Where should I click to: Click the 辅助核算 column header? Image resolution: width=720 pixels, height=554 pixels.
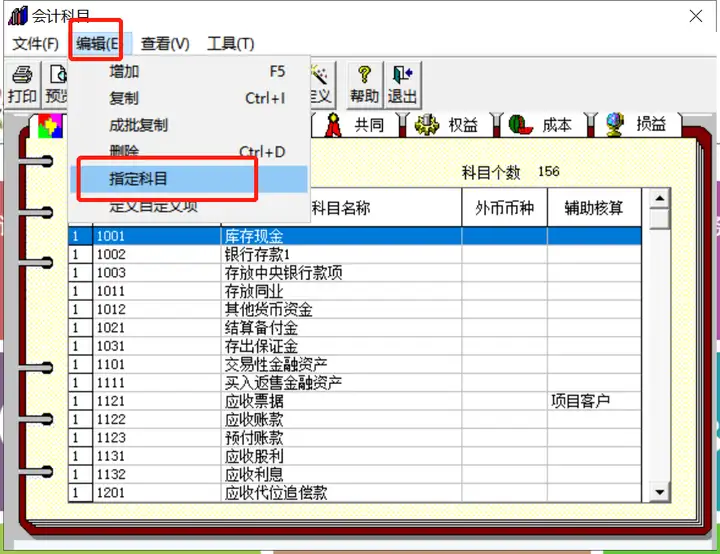[x=594, y=208]
